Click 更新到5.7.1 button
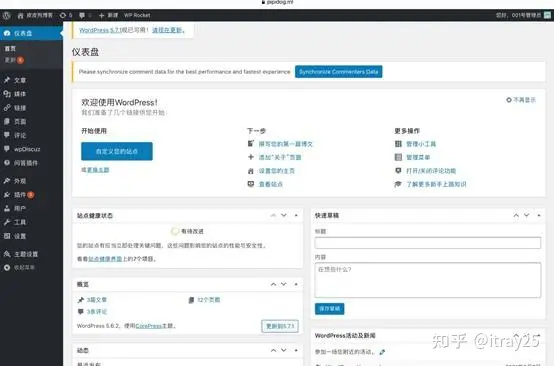Image resolution: width=554 pixels, height=366 pixels. click(x=280, y=326)
